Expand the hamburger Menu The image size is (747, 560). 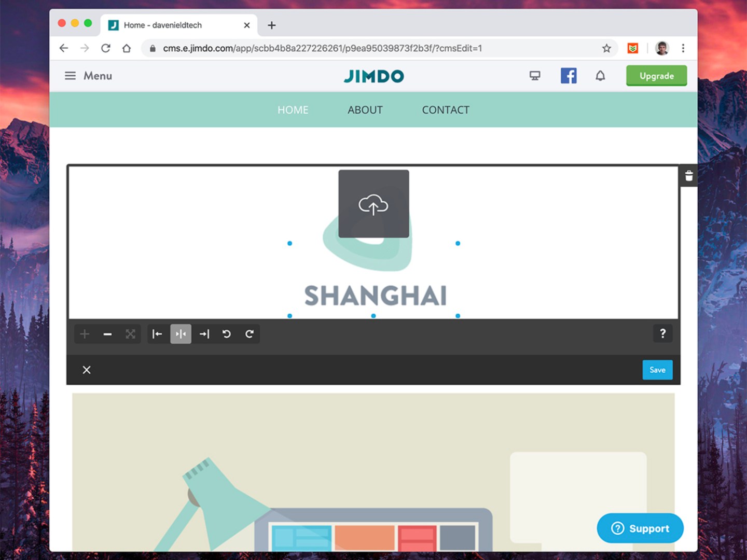click(x=71, y=76)
